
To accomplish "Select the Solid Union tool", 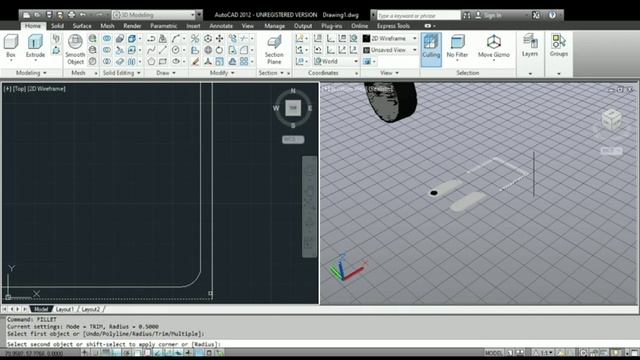I will tap(107, 38).
